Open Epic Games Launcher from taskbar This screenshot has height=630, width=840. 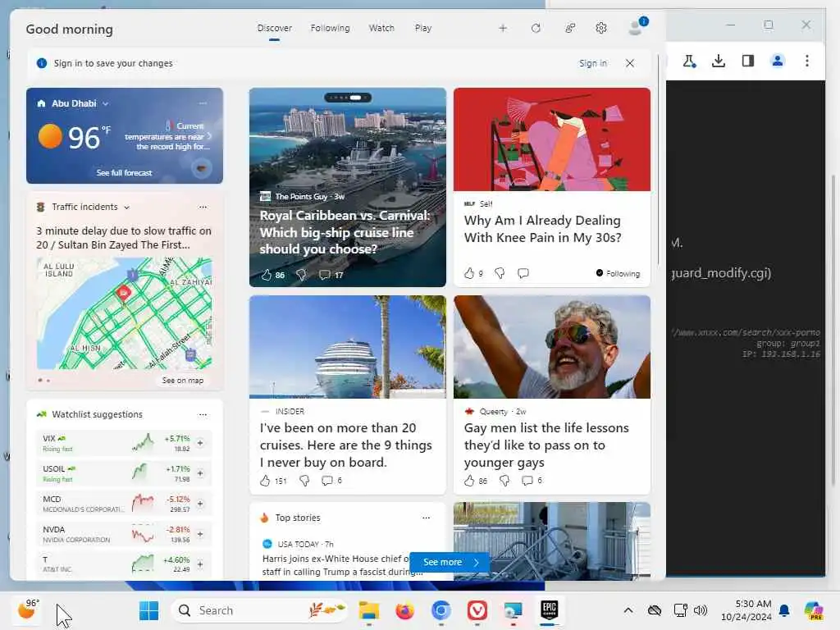pyautogui.click(x=549, y=610)
